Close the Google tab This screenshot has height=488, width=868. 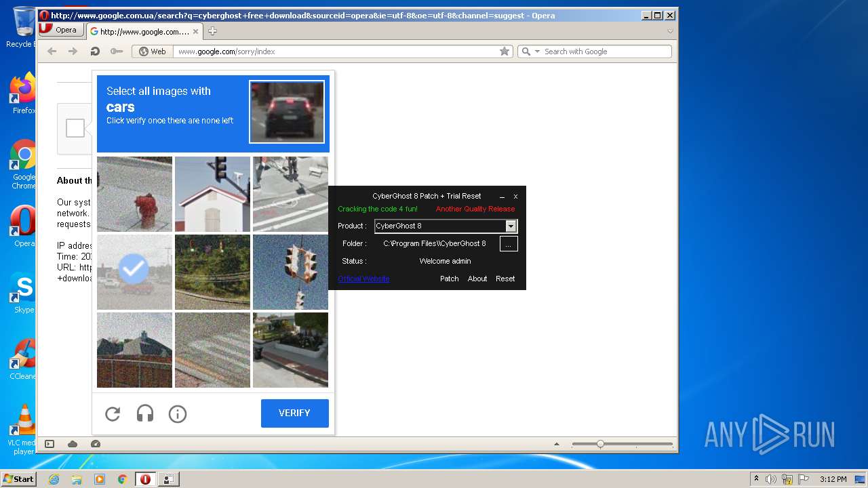tap(196, 31)
